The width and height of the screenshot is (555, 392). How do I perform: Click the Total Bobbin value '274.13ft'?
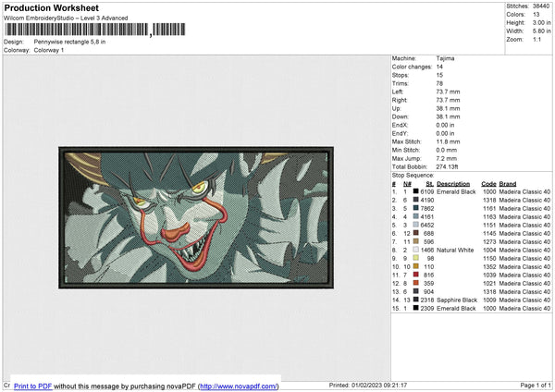coord(448,166)
